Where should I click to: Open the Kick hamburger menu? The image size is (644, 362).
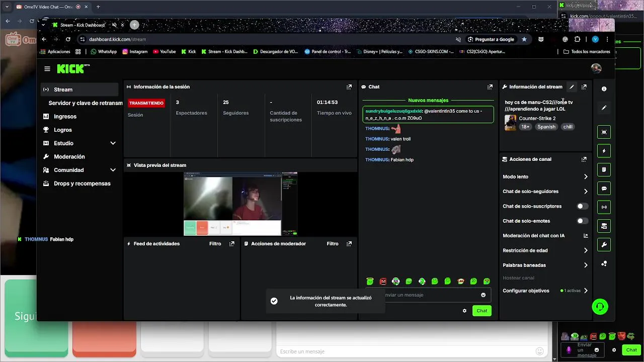(x=47, y=69)
